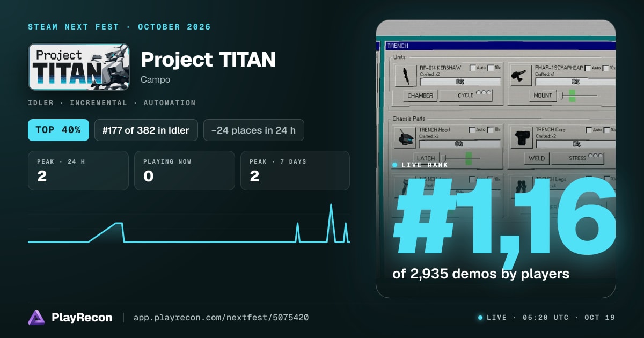Click the live status dot beside LIVE
Viewport: 644px width, 338px height.
480,318
